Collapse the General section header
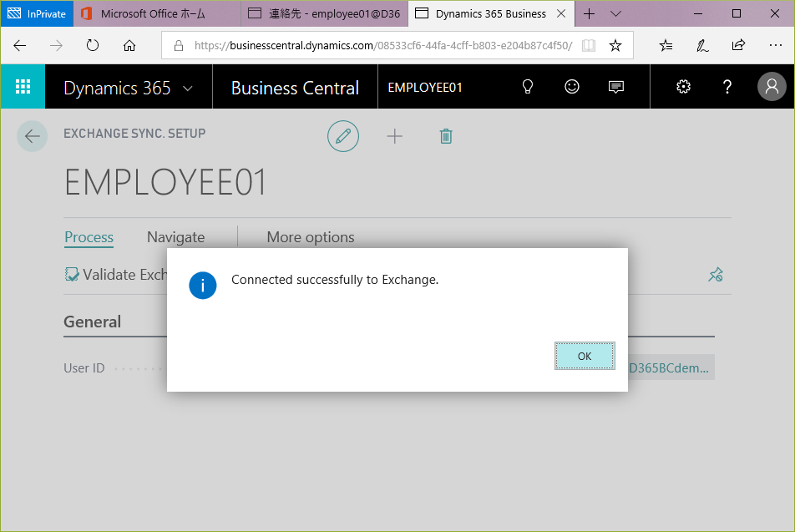This screenshot has width=795, height=532. pos(92,322)
